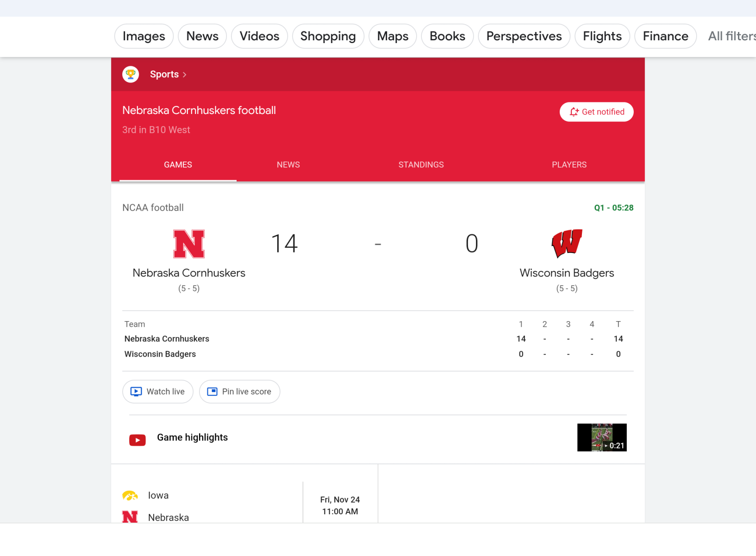756x556 pixels.
Task: Click the small Nebraska logo in upcoming game
Action: [130, 517]
